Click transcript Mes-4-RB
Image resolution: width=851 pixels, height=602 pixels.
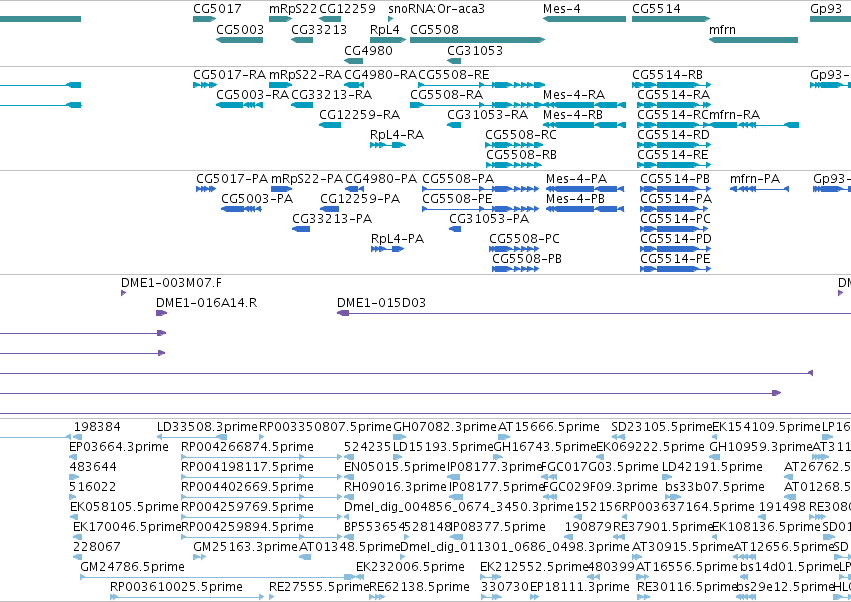pyautogui.click(x=584, y=125)
